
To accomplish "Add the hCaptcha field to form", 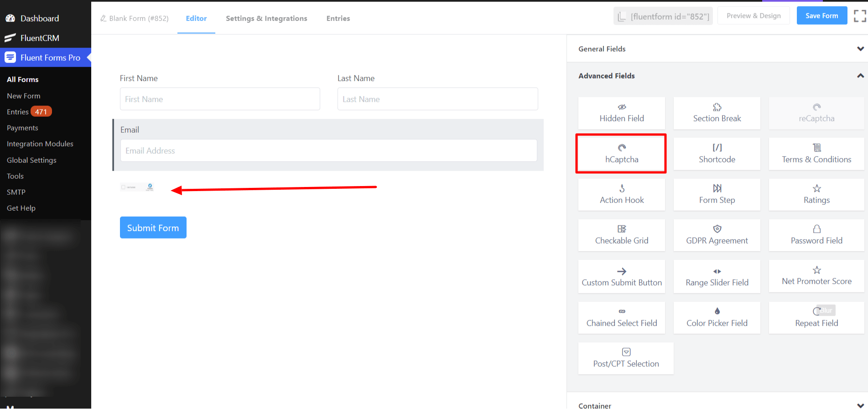I will coord(621,154).
